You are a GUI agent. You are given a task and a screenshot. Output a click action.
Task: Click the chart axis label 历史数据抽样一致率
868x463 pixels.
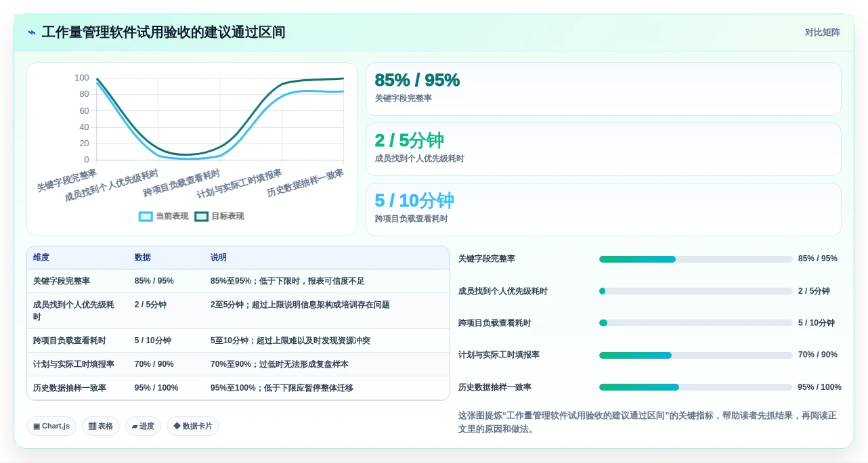pyautogui.click(x=305, y=183)
